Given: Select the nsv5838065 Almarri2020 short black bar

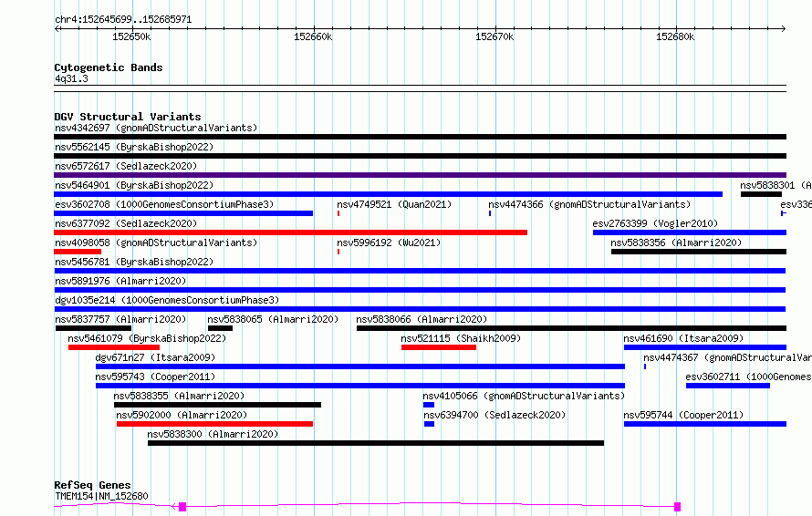Looking at the screenshot, I should [220, 328].
